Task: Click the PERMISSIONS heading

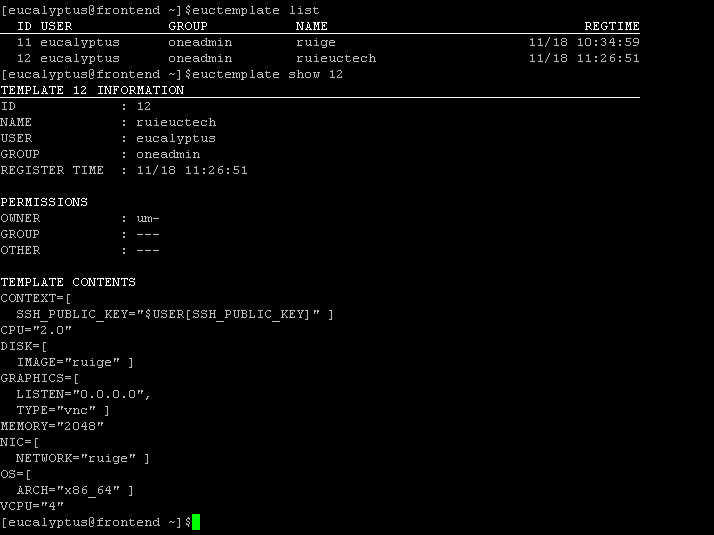Action: tap(44, 202)
